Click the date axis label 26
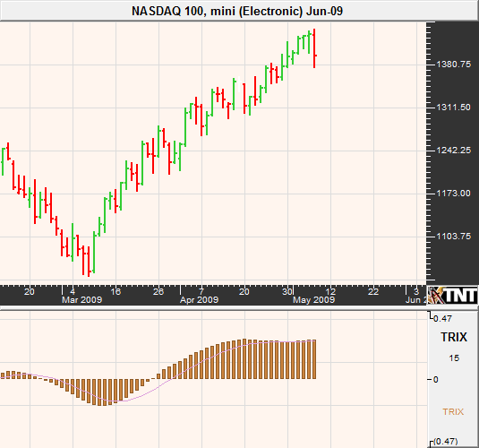This screenshot has width=479, height=448. tap(158, 292)
